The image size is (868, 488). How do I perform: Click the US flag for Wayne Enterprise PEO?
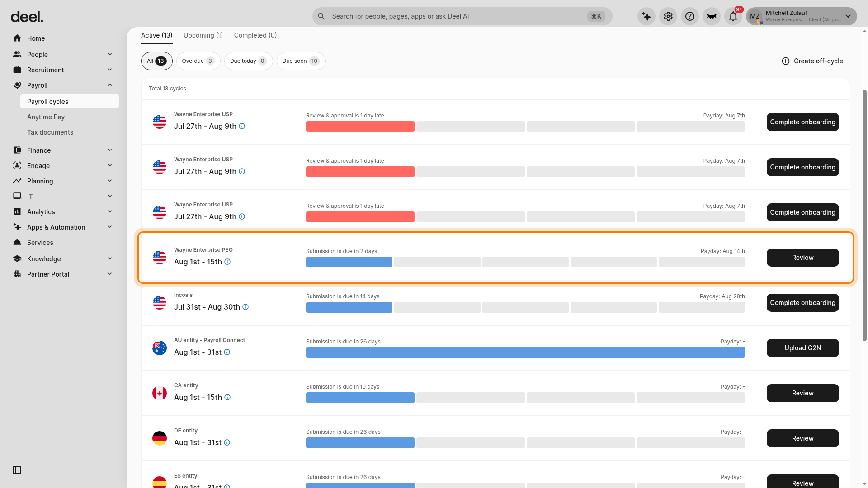160,258
